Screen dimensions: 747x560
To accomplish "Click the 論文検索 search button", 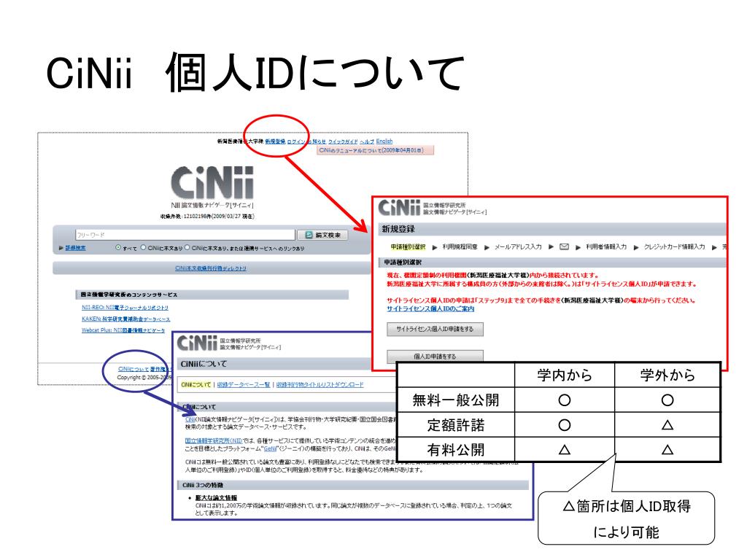I will [x=322, y=235].
